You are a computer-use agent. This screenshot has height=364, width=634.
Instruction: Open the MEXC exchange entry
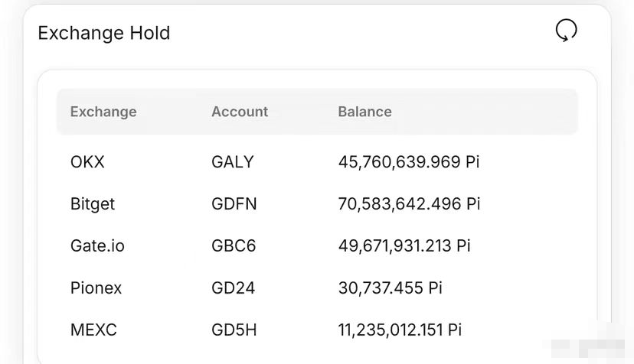pyautogui.click(x=93, y=330)
